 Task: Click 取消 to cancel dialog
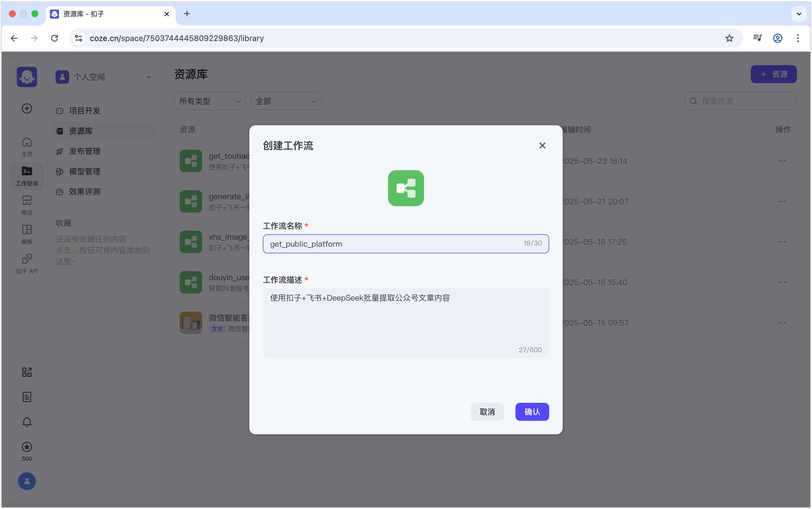[x=487, y=411]
